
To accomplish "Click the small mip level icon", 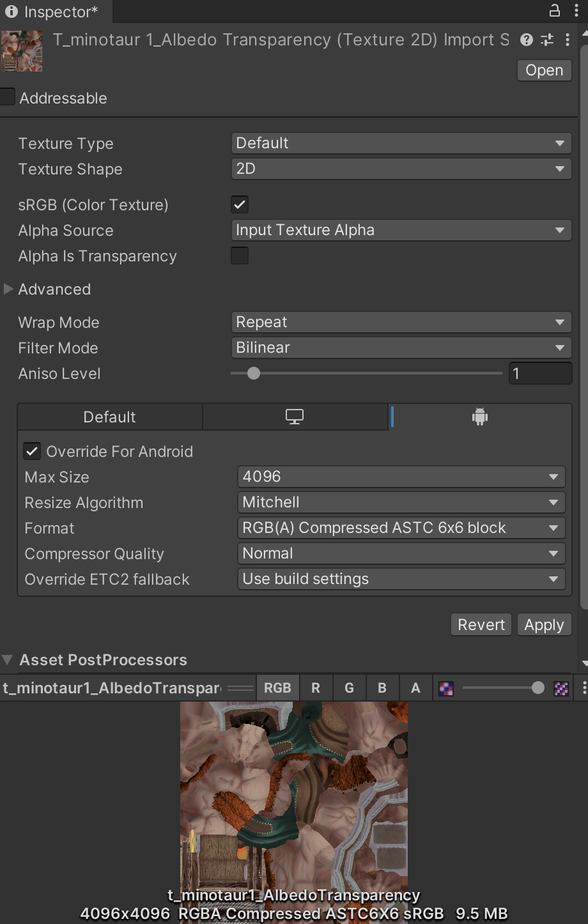I will (446, 688).
